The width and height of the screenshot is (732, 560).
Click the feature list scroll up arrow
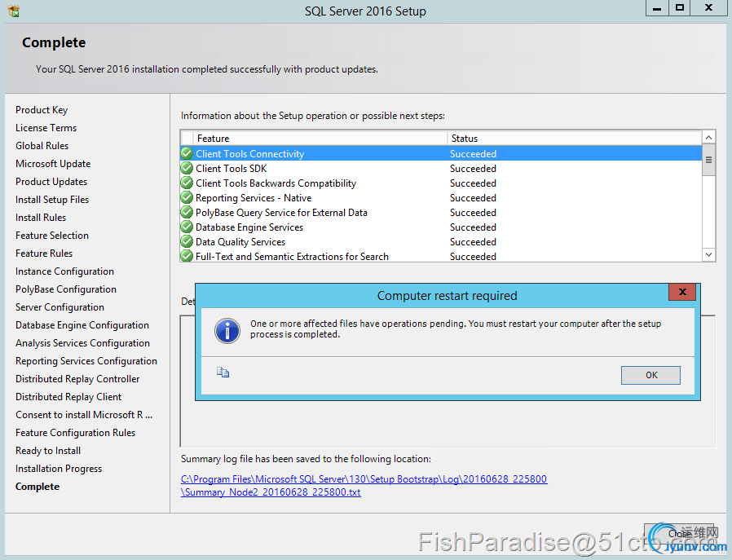pos(708,138)
